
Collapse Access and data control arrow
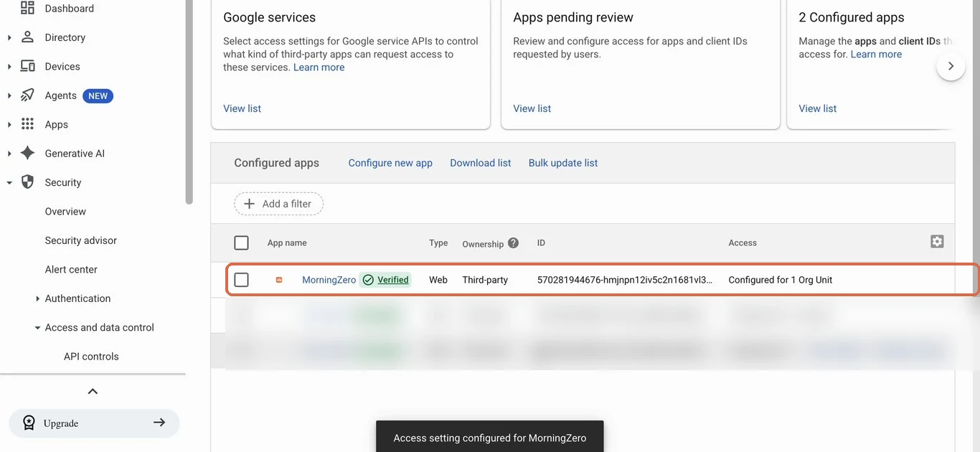pos(37,328)
